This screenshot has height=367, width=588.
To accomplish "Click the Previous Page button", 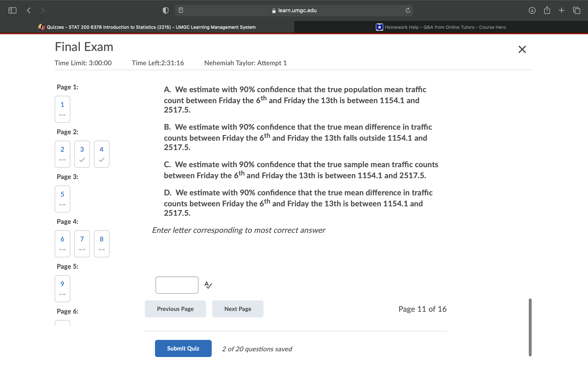I will click(175, 309).
